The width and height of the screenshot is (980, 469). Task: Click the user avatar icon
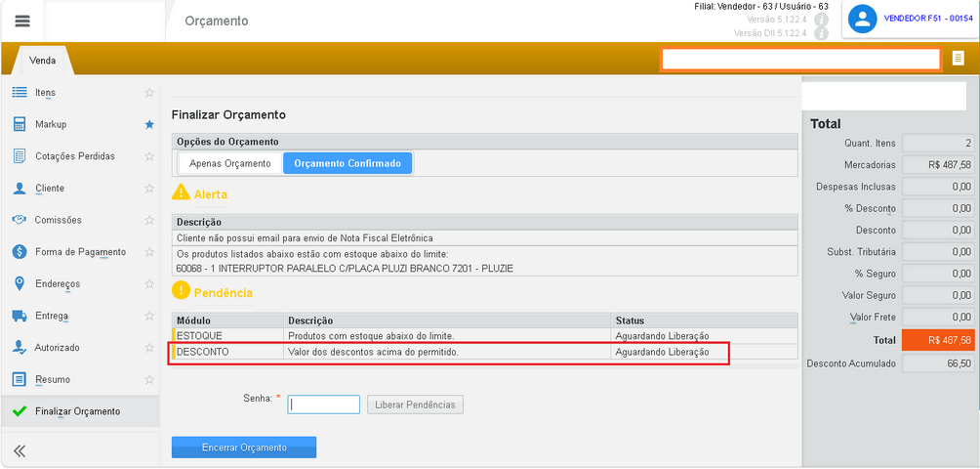coord(863,20)
